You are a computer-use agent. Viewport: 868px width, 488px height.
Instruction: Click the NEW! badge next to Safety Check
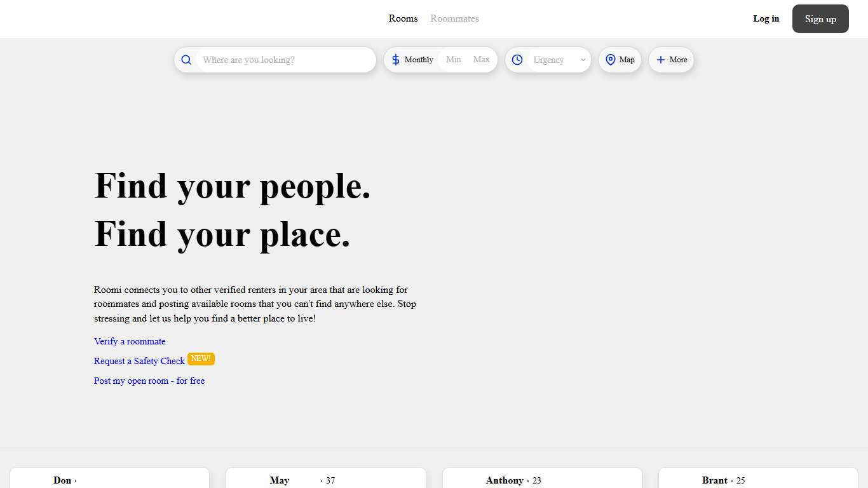point(201,358)
